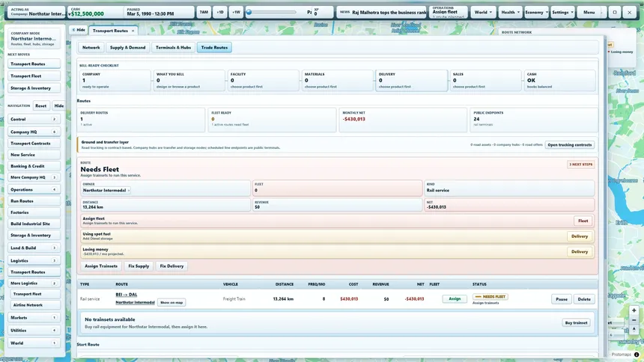Click the Fix Supply button

139,266
